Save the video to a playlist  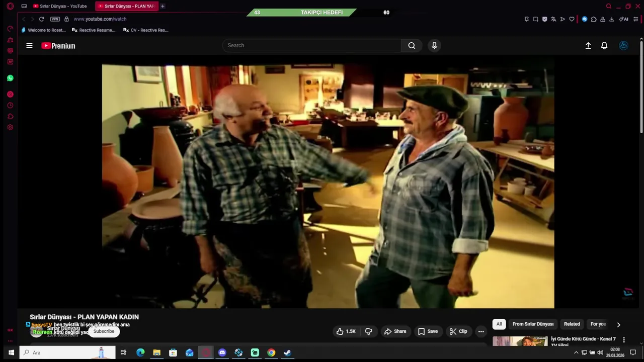coord(428,331)
